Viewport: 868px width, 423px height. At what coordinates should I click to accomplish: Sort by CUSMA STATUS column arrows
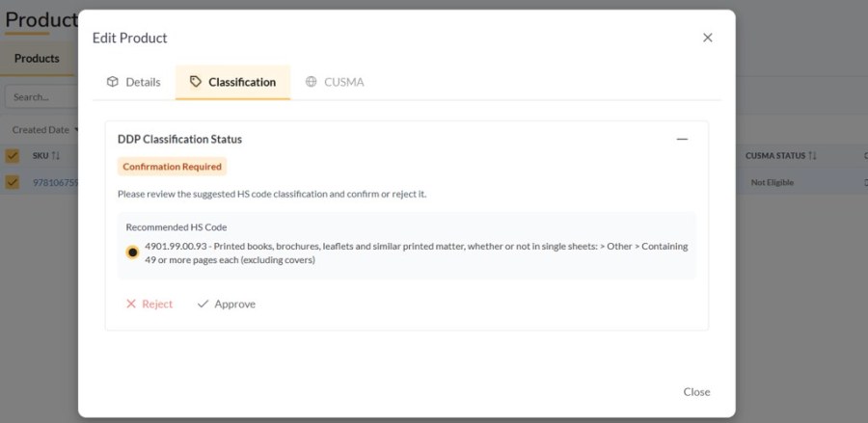(x=812, y=156)
